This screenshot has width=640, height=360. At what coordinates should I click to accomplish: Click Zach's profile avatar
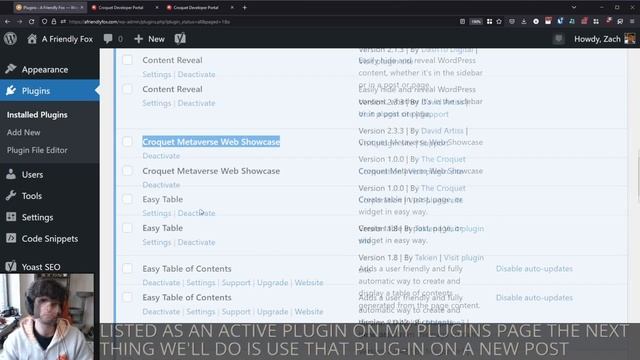(x=630, y=39)
